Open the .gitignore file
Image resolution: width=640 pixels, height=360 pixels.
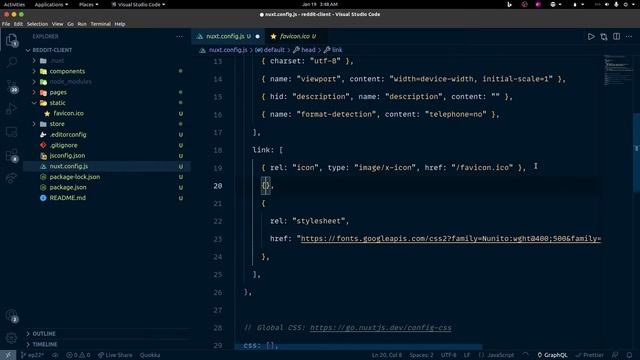[x=63, y=145]
